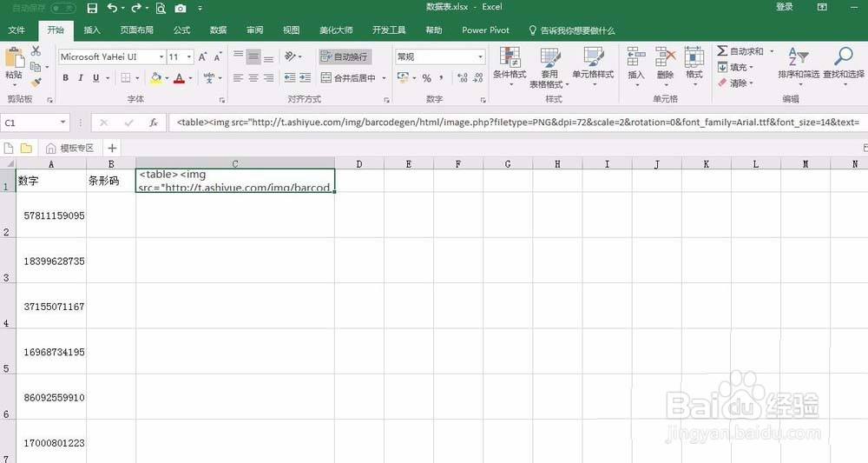This screenshot has height=463, width=868.
Task: Decrease font size with small A icon
Action: click(x=218, y=56)
